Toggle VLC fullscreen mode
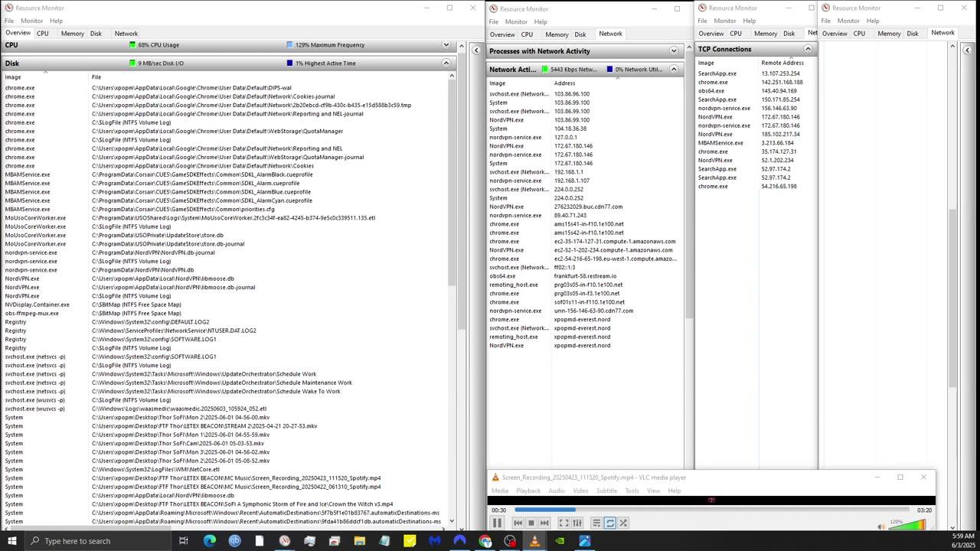The height and width of the screenshot is (551, 980). [563, 523]
